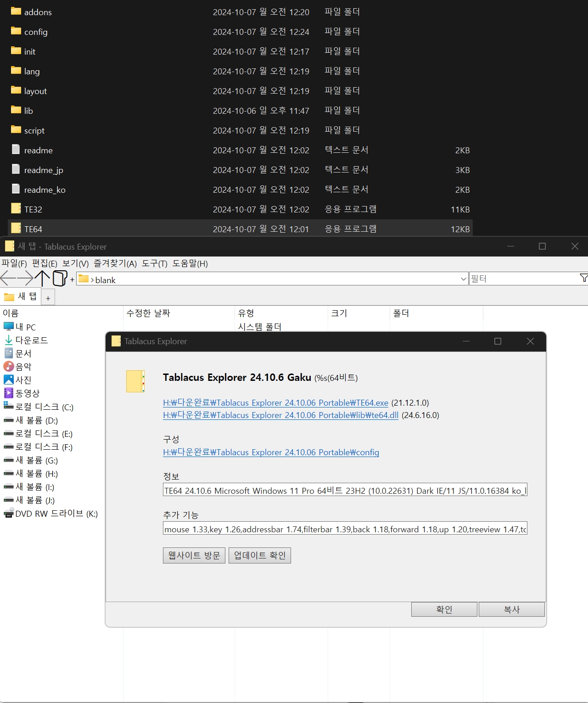This screenshot has width=588, height=703.
Task: Open the address bar dropdown arrow
Action: click(x=463, y=279)
